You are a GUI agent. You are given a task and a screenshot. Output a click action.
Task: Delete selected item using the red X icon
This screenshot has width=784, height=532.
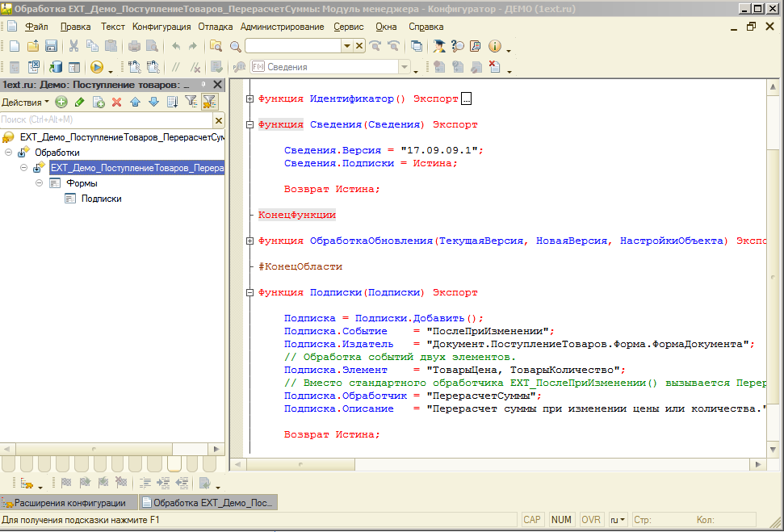tap(116, 103)
